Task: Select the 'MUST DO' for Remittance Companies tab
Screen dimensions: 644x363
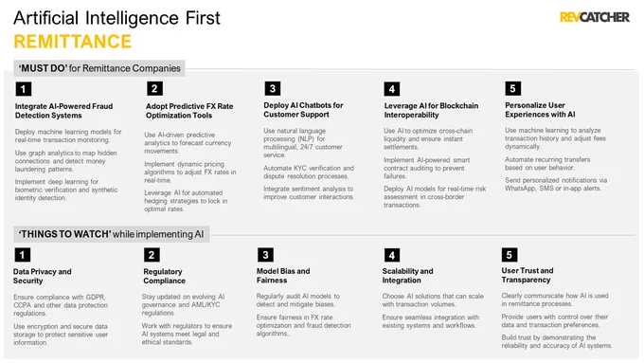Action: click(99, 68)
